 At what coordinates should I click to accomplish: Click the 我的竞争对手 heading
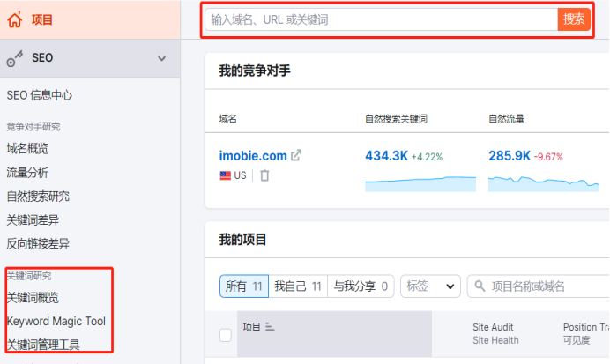255,71
